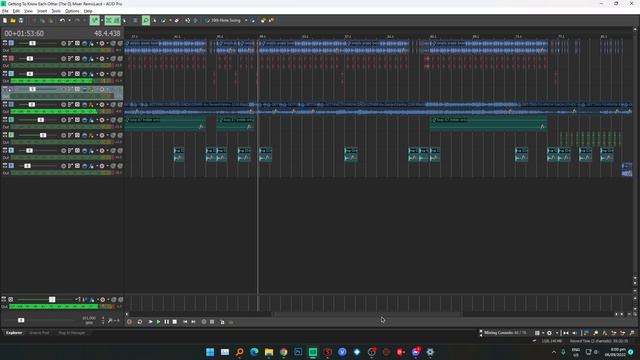This screenshot has width=640, height=360.
Task: Create a new project from the toolbar
Action: tap(5, 20)
